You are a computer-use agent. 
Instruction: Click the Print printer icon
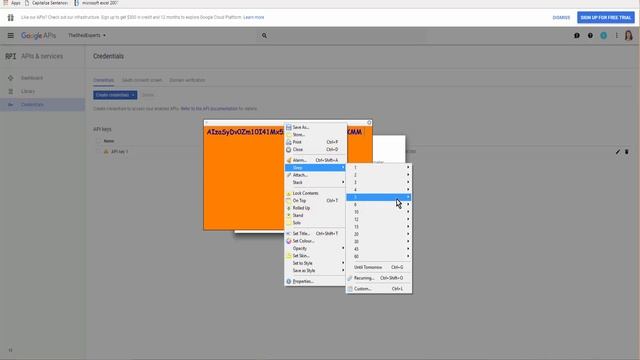coord(289,142)
